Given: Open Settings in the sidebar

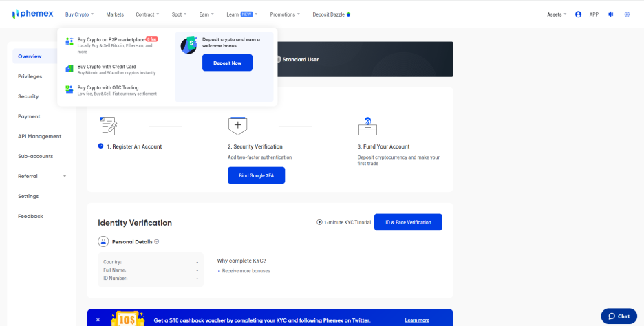Looking at the screenshot, I should point(28,196).
